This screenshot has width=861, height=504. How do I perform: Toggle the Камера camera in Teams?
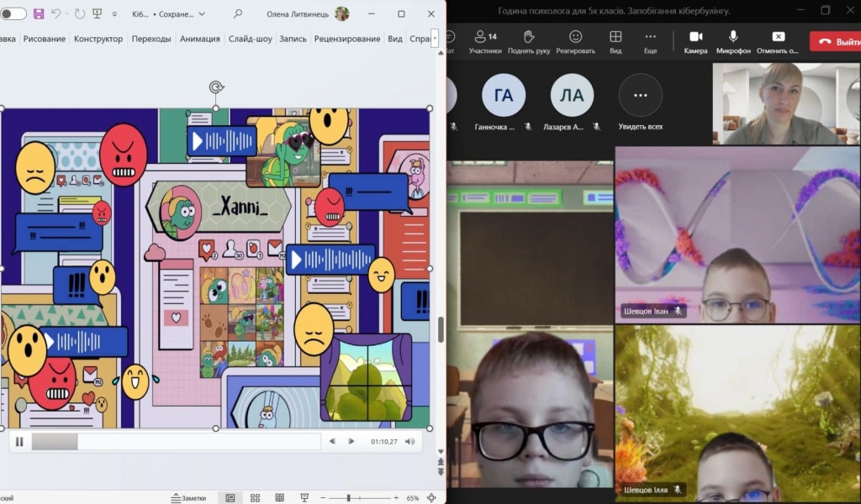[695, 40]
